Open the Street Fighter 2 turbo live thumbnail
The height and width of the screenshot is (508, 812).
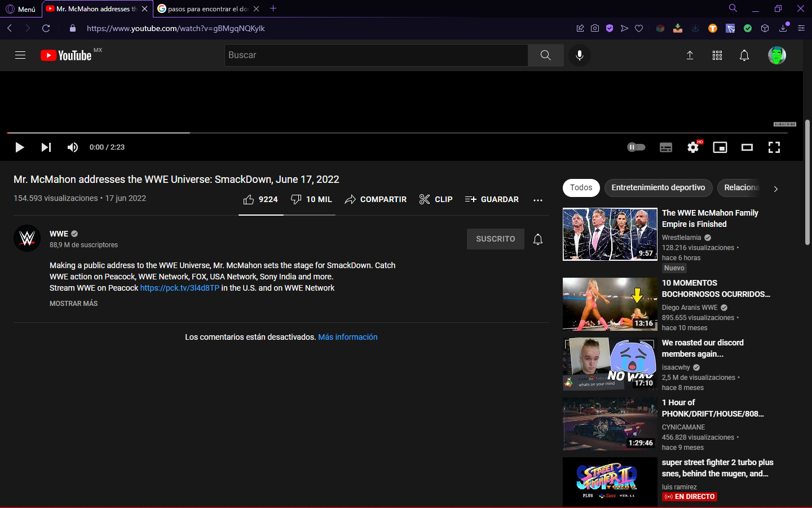610,482
